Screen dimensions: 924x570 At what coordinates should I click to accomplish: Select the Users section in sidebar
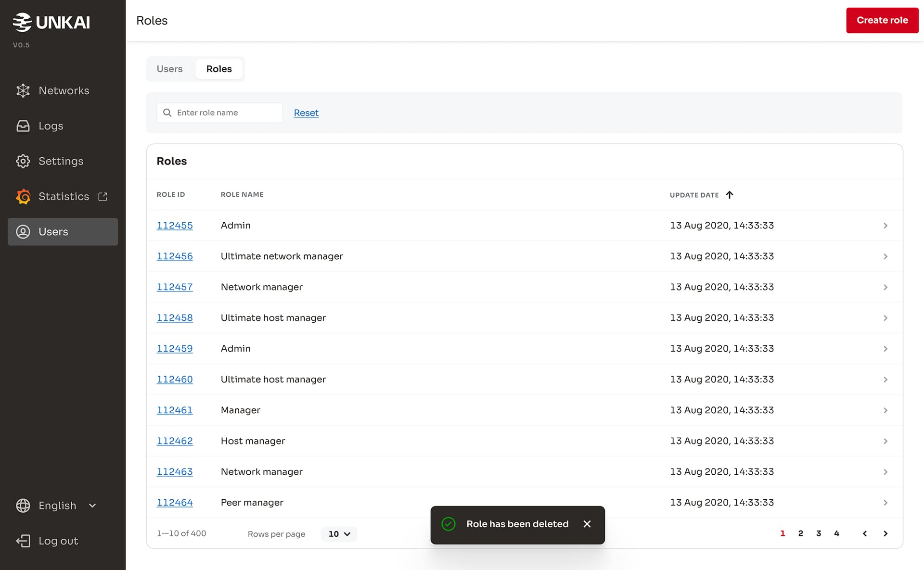pos(53,231)
